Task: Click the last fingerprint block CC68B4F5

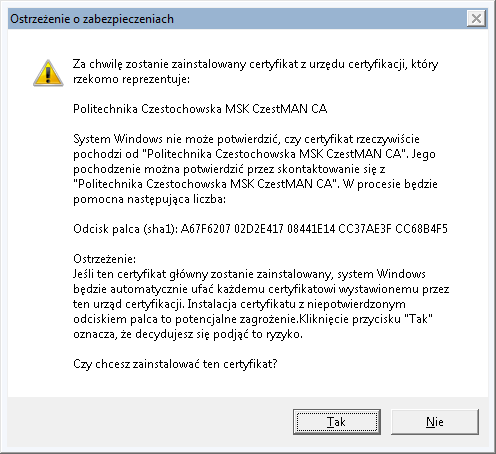Action: [x=421, y=229]
